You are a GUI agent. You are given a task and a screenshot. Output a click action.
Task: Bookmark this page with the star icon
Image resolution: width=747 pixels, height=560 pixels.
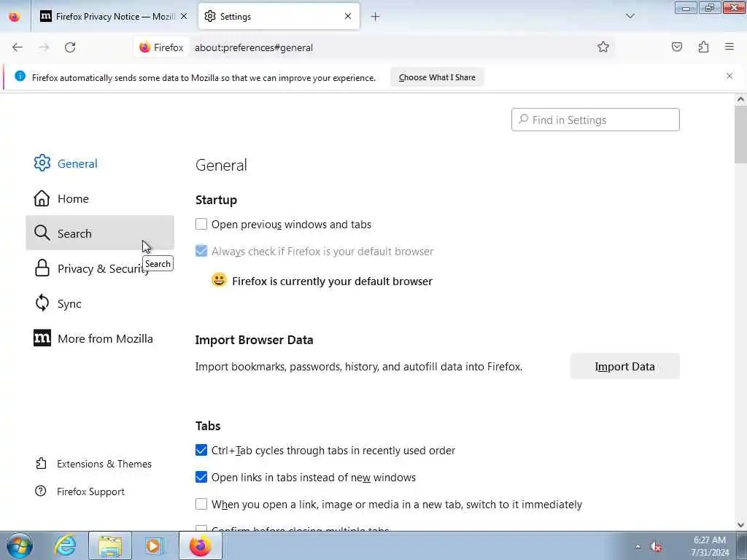[x=603, y=47]
